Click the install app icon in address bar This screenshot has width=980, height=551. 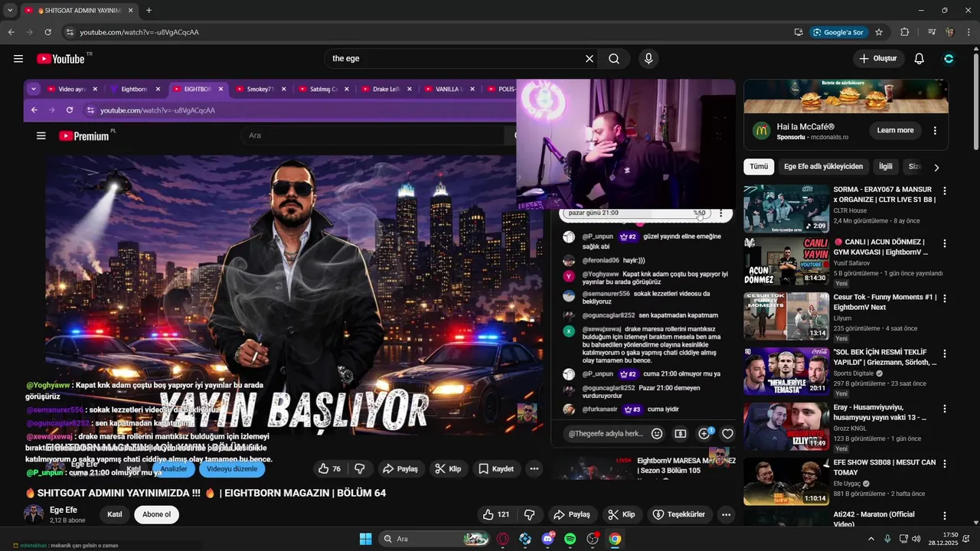tap(799, 32)
